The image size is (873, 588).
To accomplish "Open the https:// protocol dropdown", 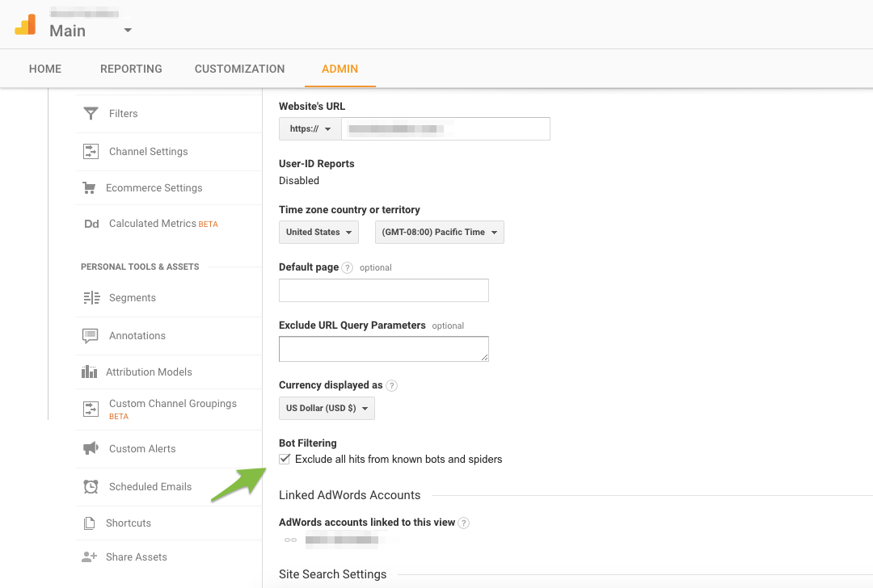I will coord(310,128).
